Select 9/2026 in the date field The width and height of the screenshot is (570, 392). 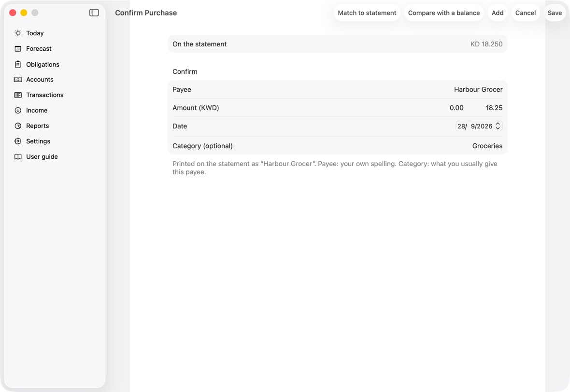tap(481, 126)
